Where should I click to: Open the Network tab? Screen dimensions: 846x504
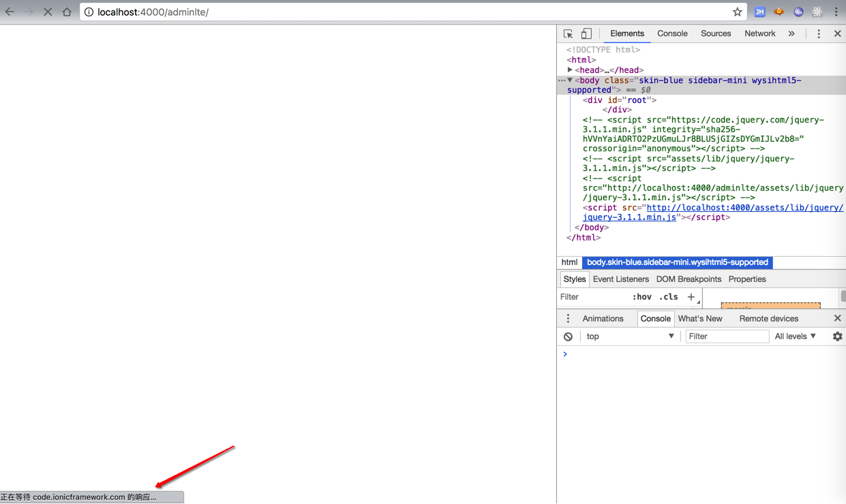tap(759, 33)
